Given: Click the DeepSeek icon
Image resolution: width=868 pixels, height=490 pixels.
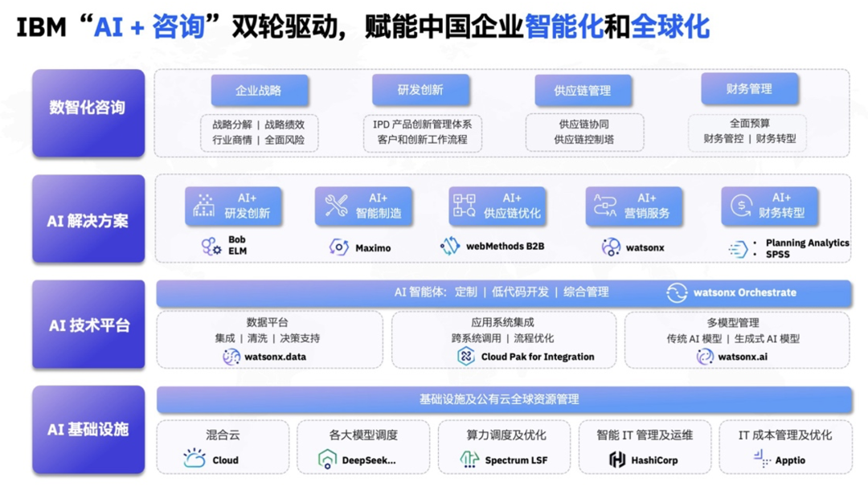Looking at the screenshot, I should pyautogui.click(x=327, y=459).
